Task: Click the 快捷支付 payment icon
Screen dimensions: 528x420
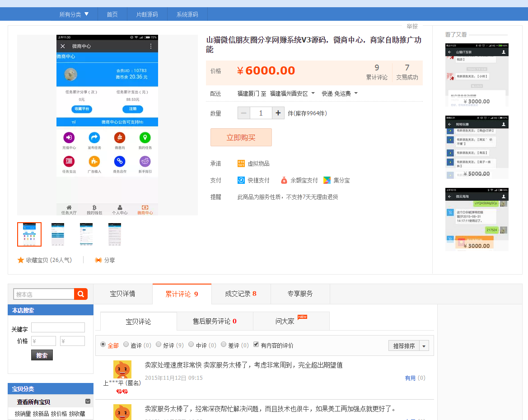Action: click(x=241, y=180)
